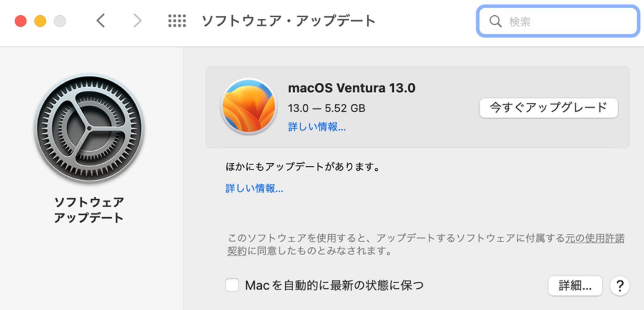The height and width of the screenshot is (310, 644).
Task: Click the 今すぐアップグレード button
Action: [549, 108]
